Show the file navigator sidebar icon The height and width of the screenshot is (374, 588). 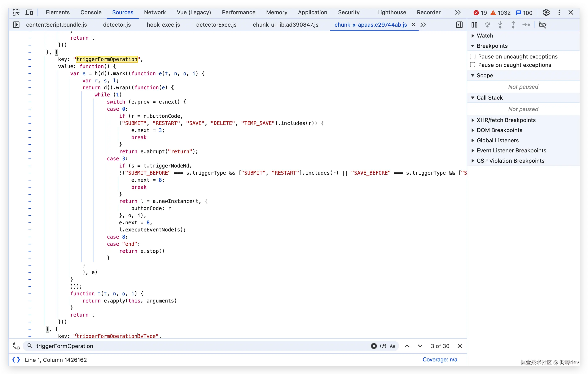pos(16,25)
